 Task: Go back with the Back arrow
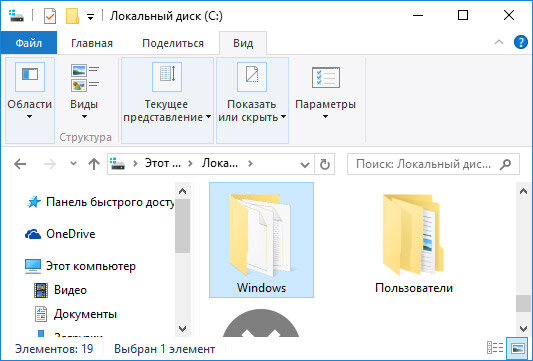coord(20,164)
